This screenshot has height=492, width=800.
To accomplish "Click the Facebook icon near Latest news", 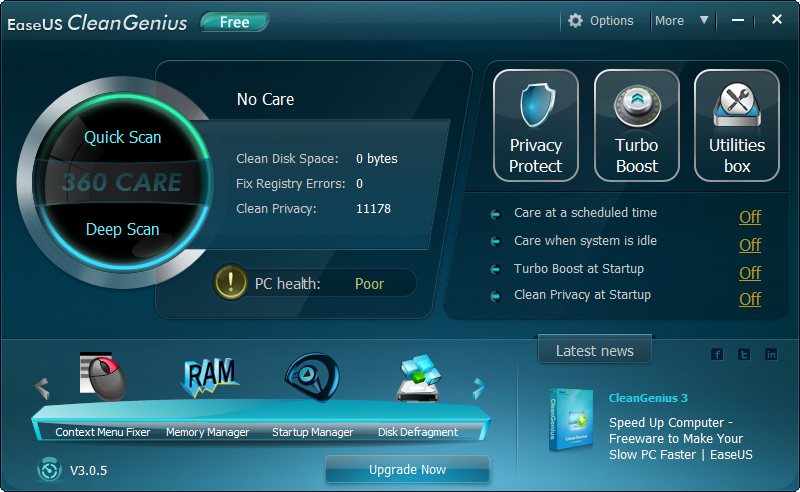I will click(x=717, y=354).
